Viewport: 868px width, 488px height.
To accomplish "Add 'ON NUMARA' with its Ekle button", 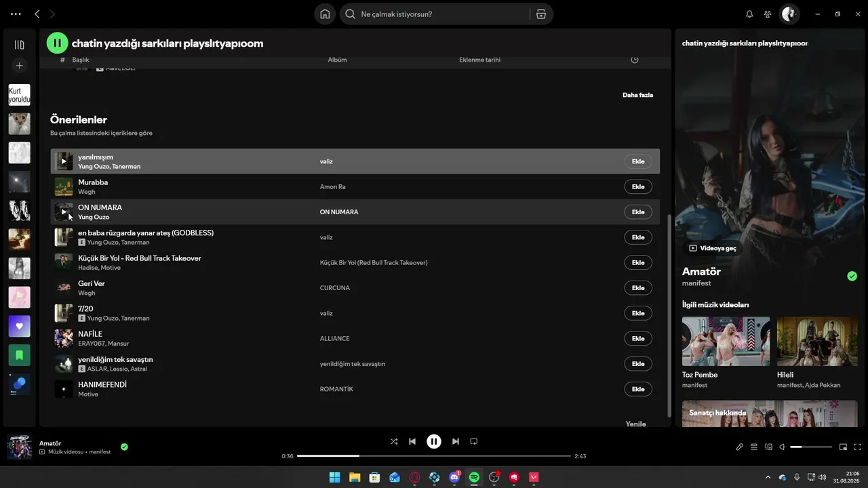I will pyautogui.click(x=638, y=212).
